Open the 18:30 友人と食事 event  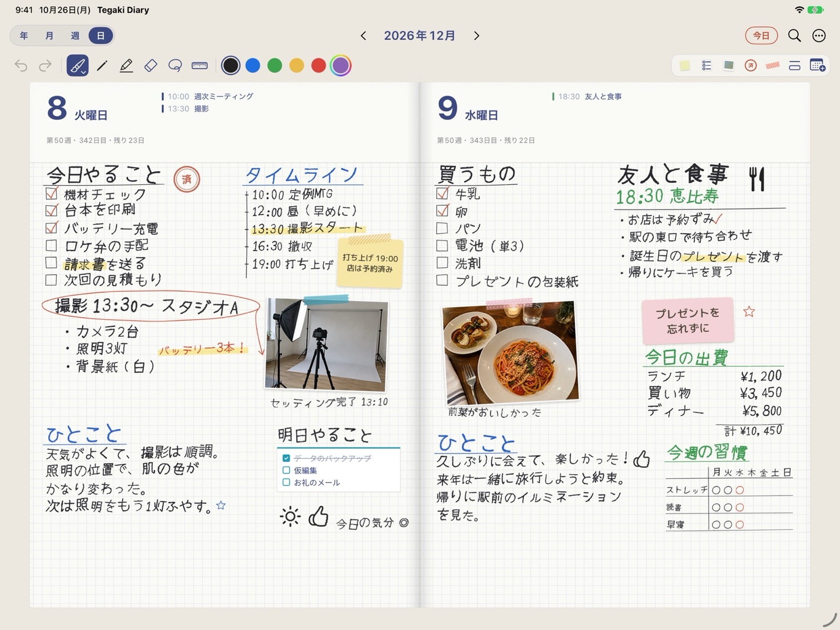[587, 97]
